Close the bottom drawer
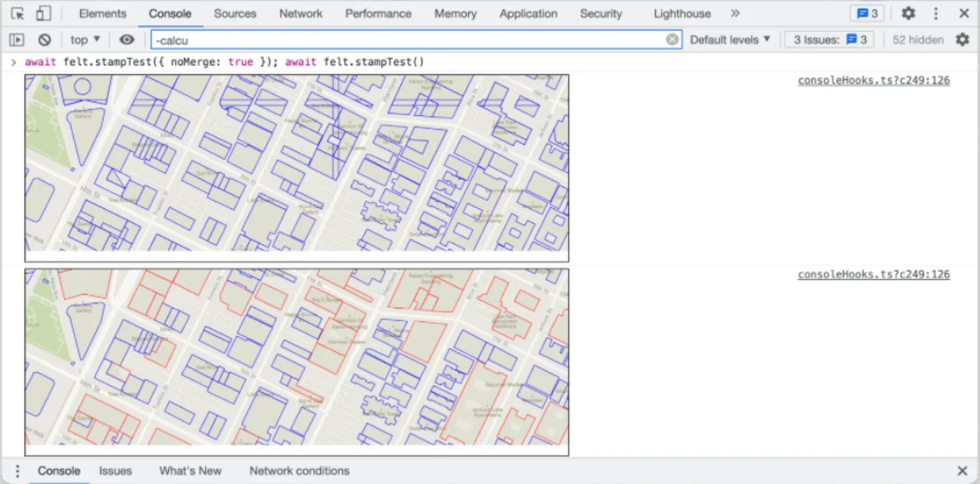Screen dimensions: 980x484 pos(962,471)
